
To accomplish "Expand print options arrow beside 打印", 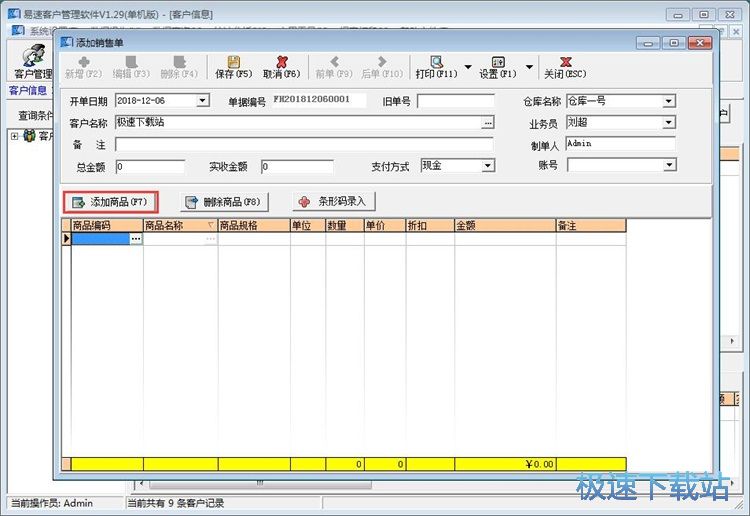I will tap(468, 67).
